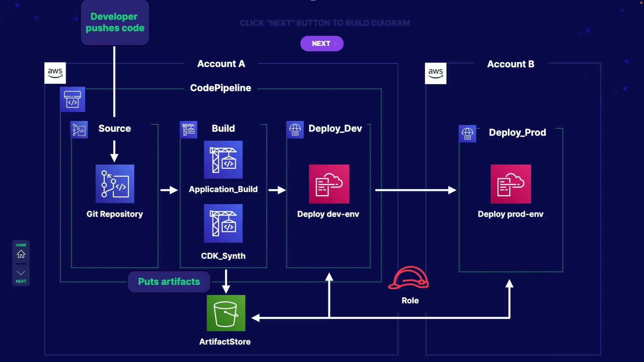Click the Developer pushes code label box

115,22
